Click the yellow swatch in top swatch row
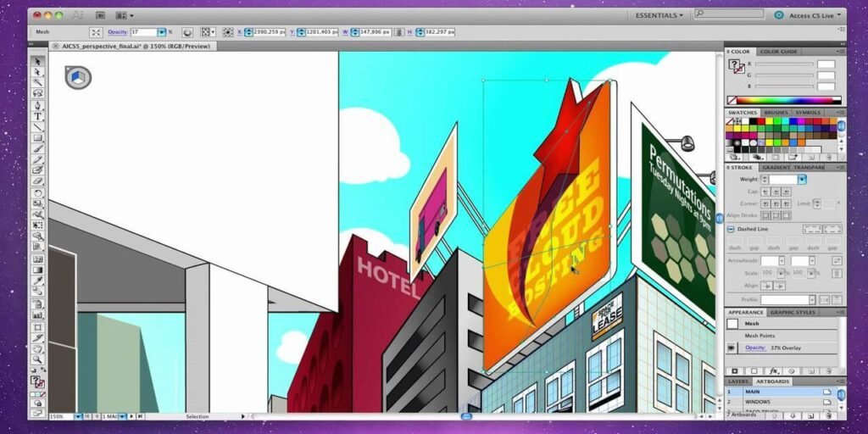868x434 pixels. pyautogui.click(x=770, y=121)
